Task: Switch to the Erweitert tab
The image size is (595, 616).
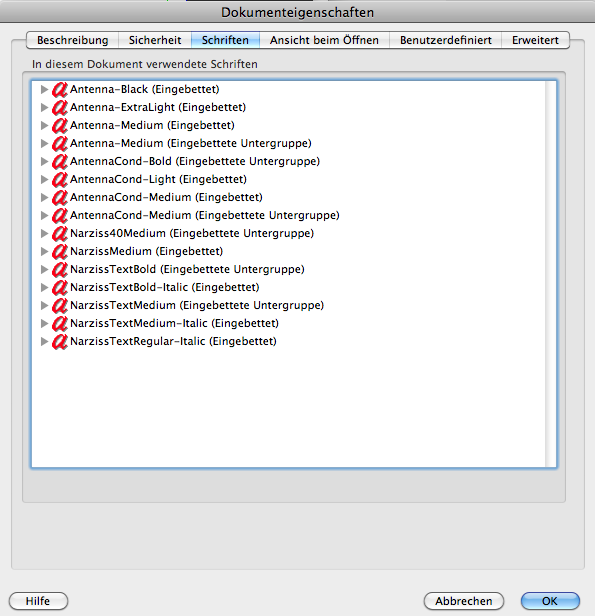Action: coord(535,40)
